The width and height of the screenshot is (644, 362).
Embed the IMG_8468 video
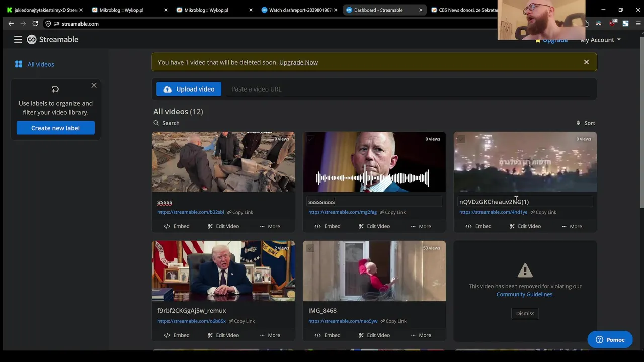point(328,335)
